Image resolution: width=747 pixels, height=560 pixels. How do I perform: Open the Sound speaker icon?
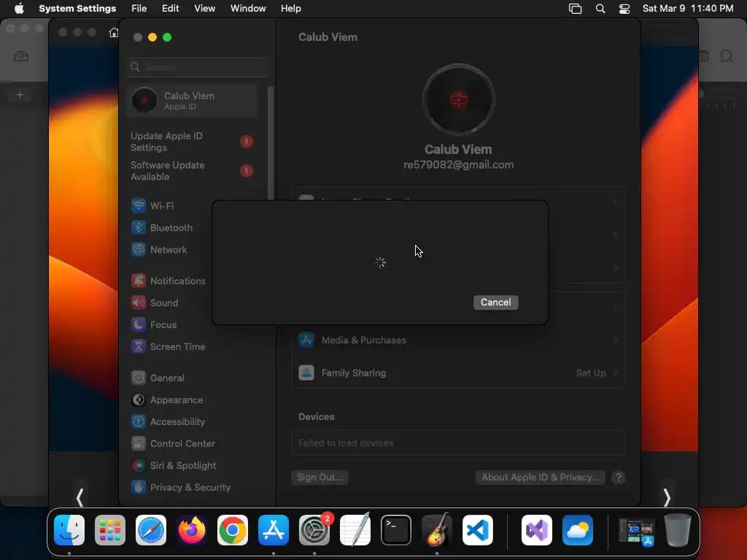(139, 303)
